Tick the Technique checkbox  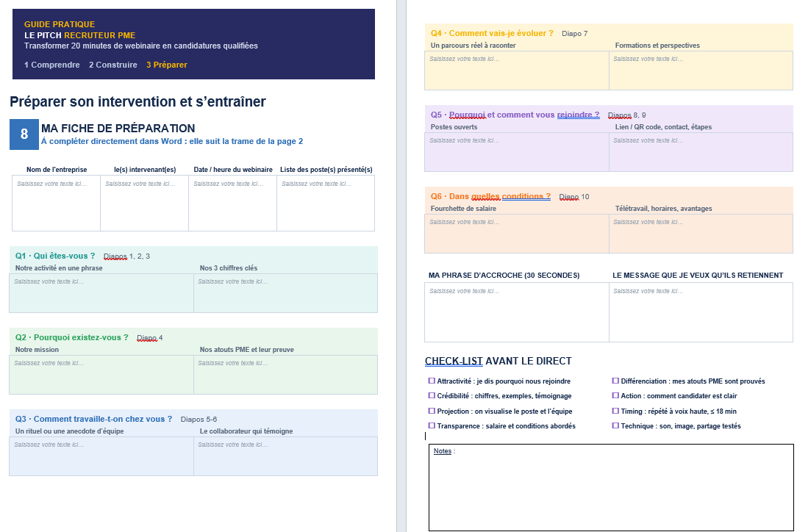pyautogui.click(x=615, y=425)
